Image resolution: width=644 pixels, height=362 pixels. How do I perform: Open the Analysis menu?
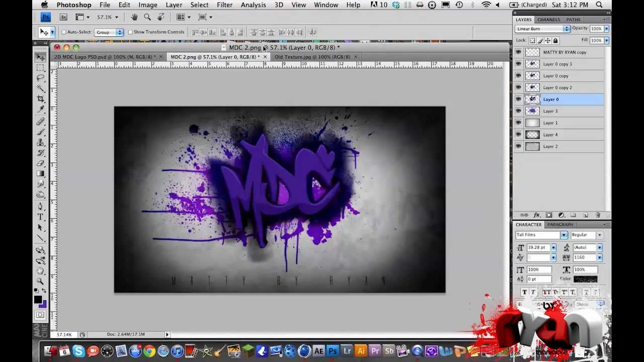coord(253,5)
